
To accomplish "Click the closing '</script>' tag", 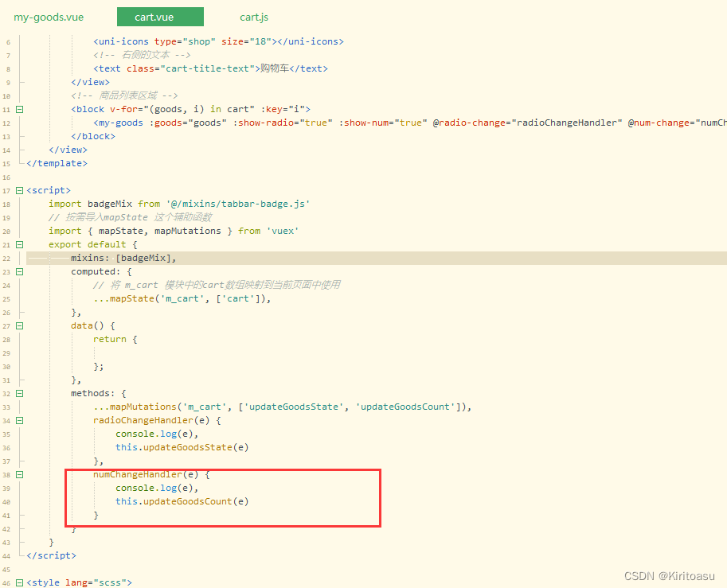I will point(52,555).
